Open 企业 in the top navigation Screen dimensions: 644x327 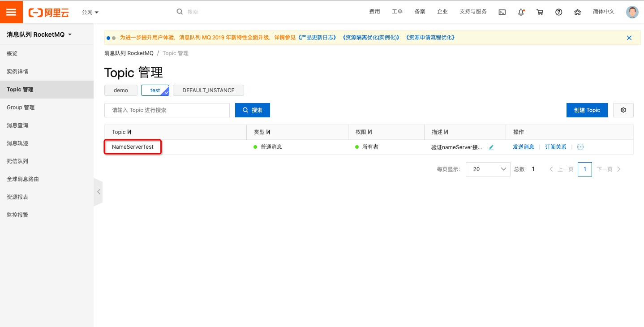click(442, 12)
